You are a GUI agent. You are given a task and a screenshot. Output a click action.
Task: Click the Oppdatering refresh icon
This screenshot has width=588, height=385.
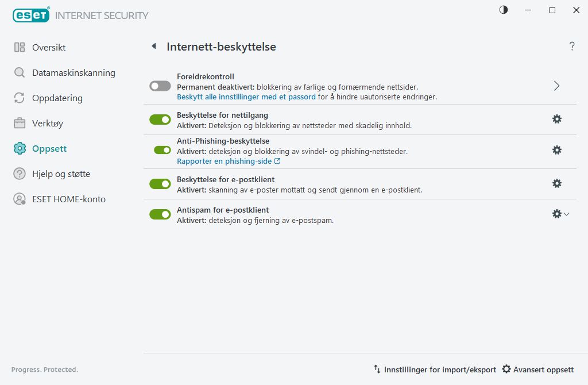point(20,98)
